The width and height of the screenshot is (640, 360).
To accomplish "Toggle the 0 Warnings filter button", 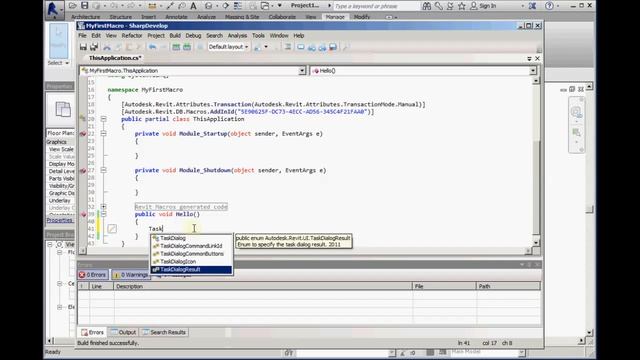I will pos(131,275).
